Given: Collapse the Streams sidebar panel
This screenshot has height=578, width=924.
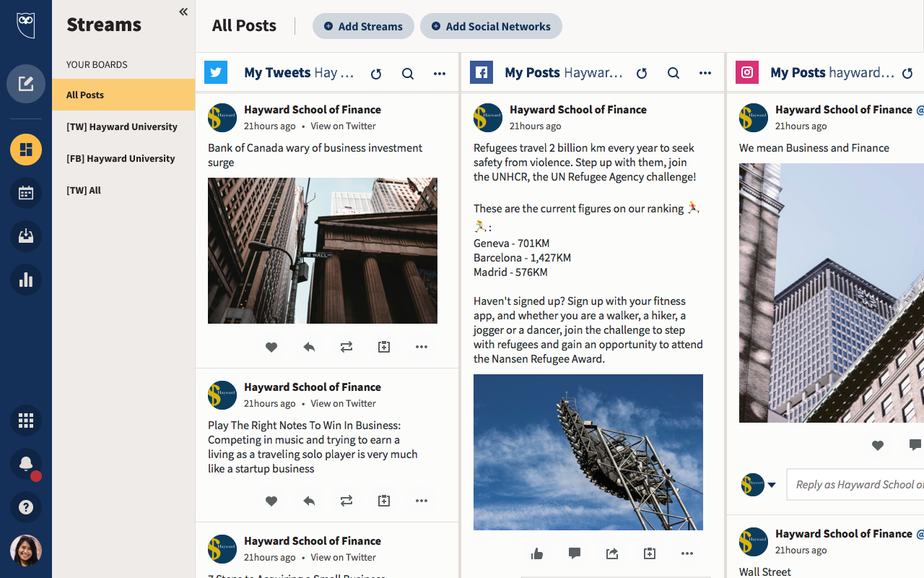Looking at the screenshot, I should tap(183, 12).
